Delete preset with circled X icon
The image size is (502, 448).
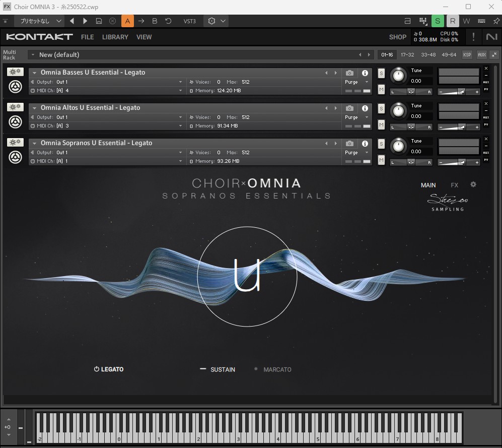pos(112,21)
